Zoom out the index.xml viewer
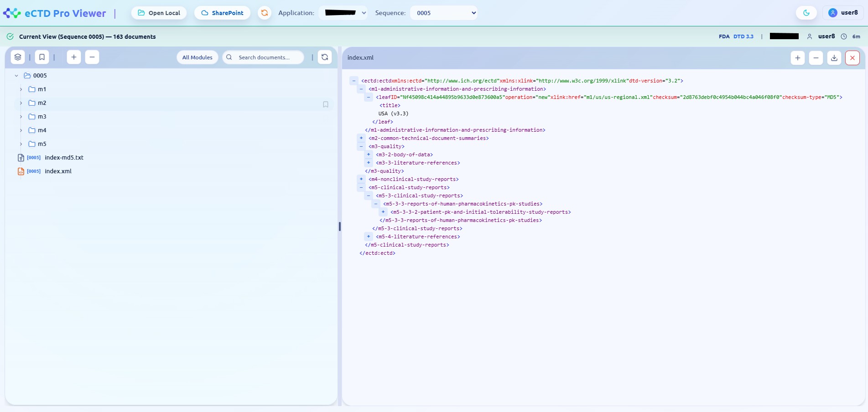 816,58
